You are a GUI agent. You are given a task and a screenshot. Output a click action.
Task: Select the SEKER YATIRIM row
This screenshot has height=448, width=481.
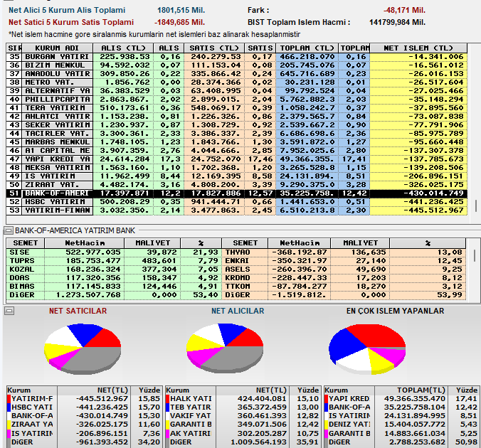coord(236,125)
